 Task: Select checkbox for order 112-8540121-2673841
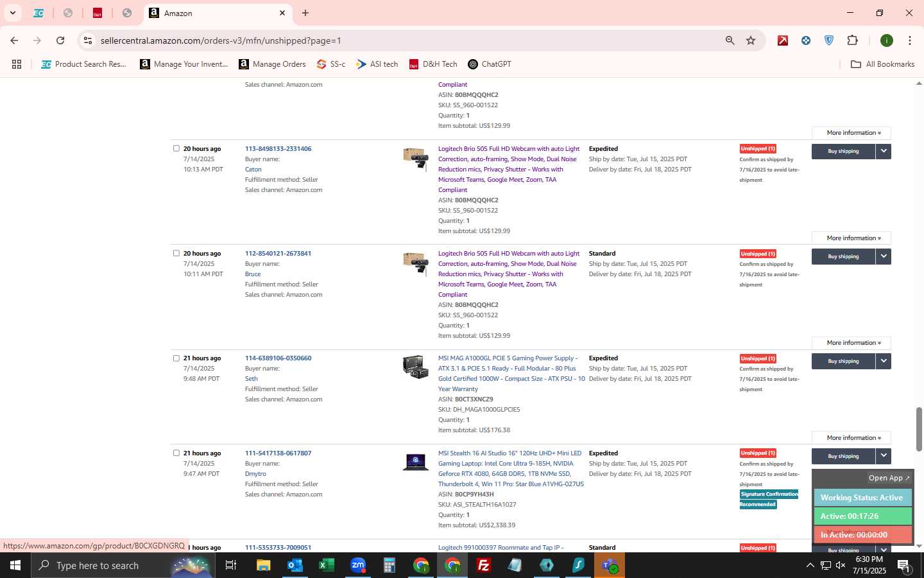click(x=176, y=253)
